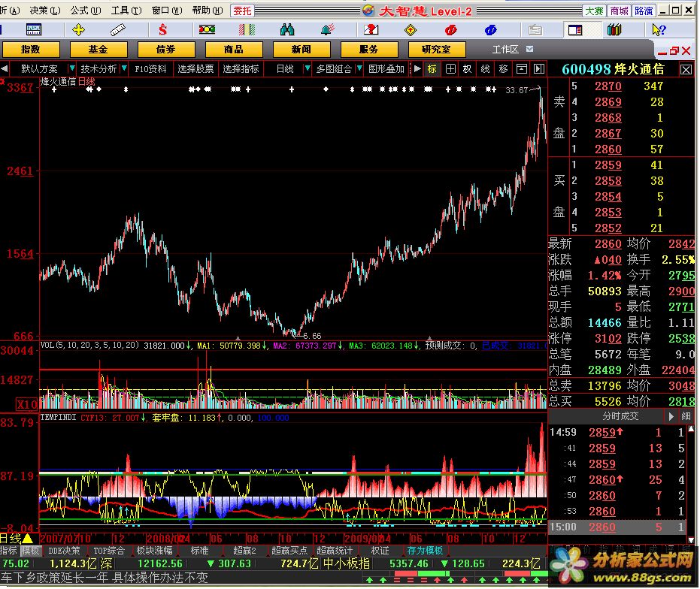Click the 选择股票 button

pyautogui.click(x=195, y=68)
